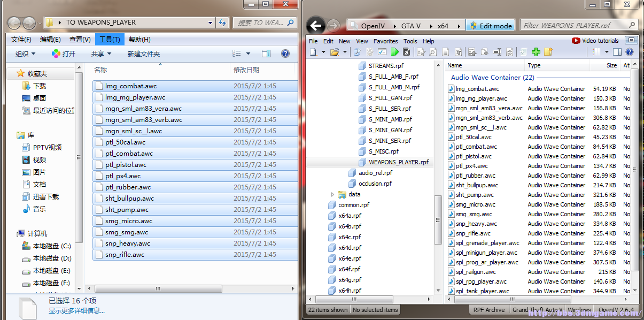Click the 显示更多详细信息 link
This screenshot has height=320, width=644.
(76, 310)
